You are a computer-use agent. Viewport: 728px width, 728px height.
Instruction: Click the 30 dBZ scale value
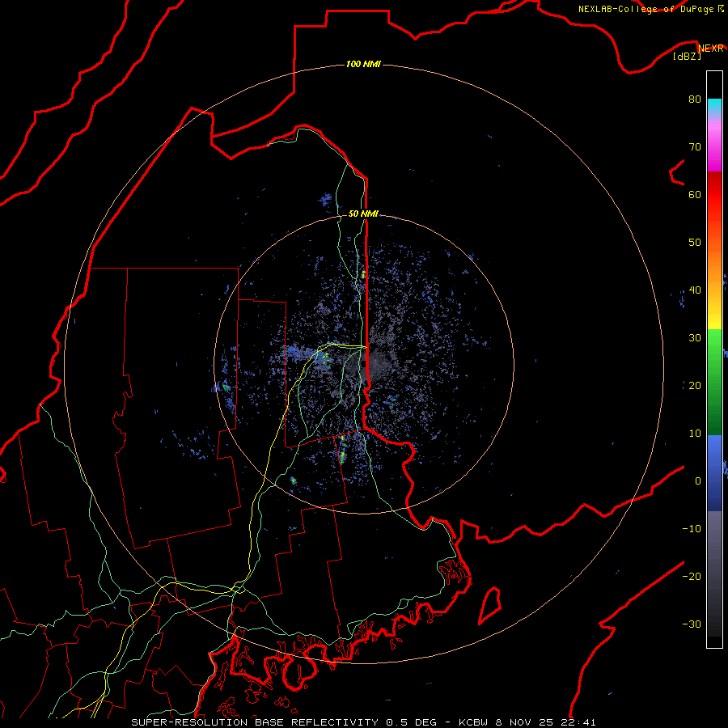click(x=695, y=337)
